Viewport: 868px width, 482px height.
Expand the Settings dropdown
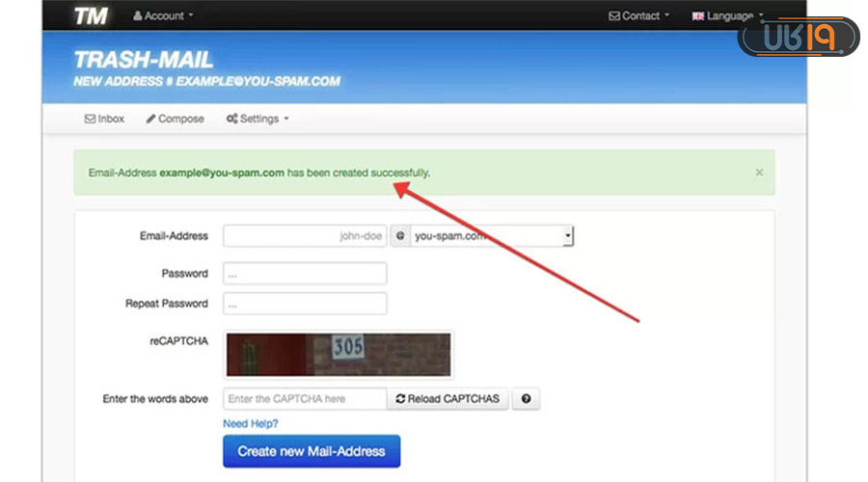click(x=257, y=119)
